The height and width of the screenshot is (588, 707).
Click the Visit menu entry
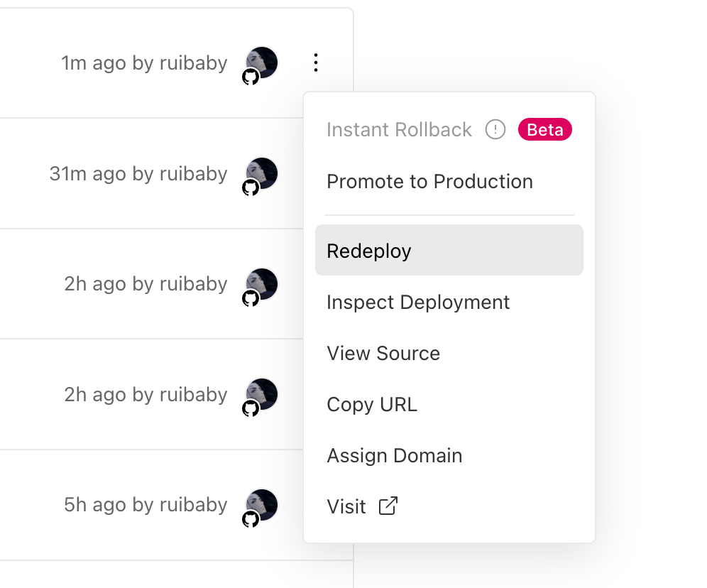pyautogui.click(x=346, y=507)
